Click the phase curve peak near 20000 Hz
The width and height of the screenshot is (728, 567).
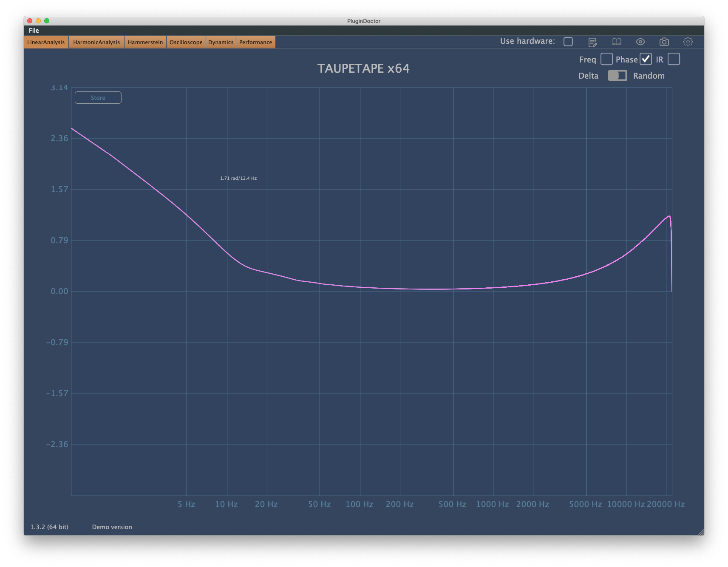(669, 216)
